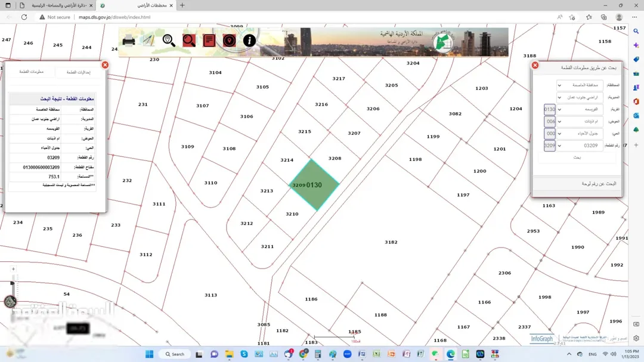Screen dimensions: 644x362
Task: Select the measure ruler tool icon
Action: pos(148,41)
